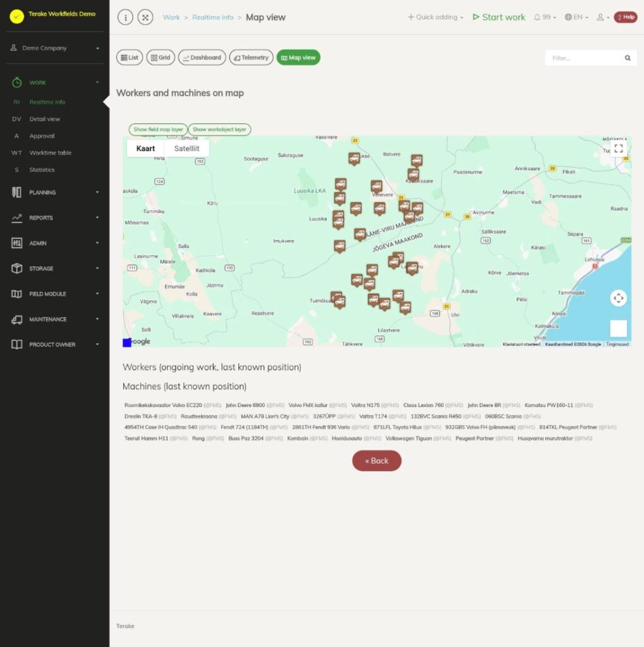Click the Back button
The height and width of the screenshot is (647, 644).
click(377, 461)
